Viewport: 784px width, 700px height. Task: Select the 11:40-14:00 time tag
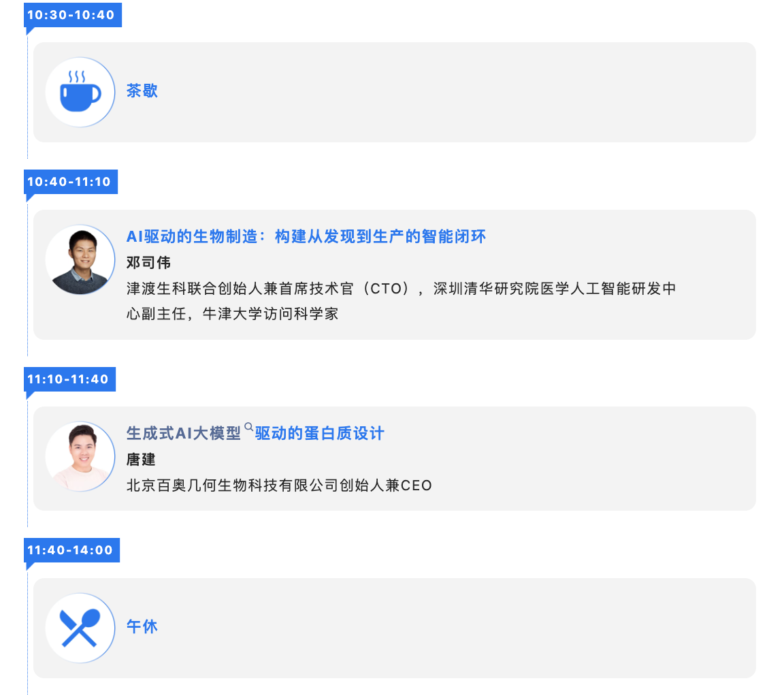click(70, 550)
